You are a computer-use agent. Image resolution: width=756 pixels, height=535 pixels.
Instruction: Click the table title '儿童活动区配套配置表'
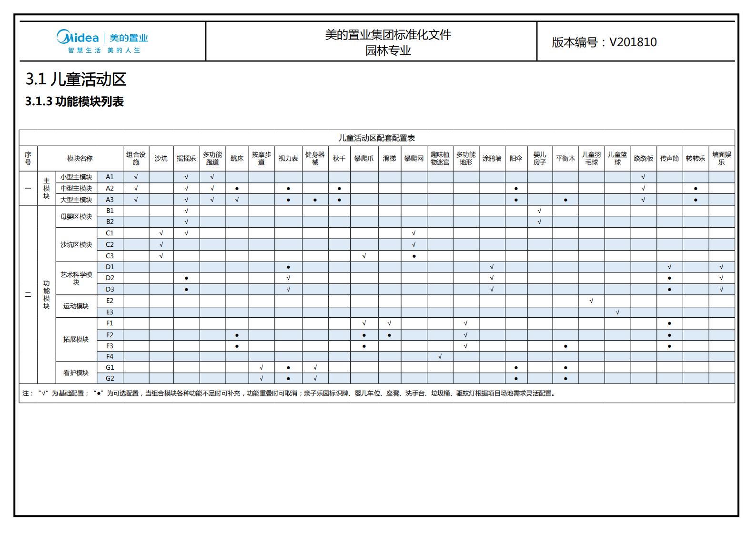point(377,138)
